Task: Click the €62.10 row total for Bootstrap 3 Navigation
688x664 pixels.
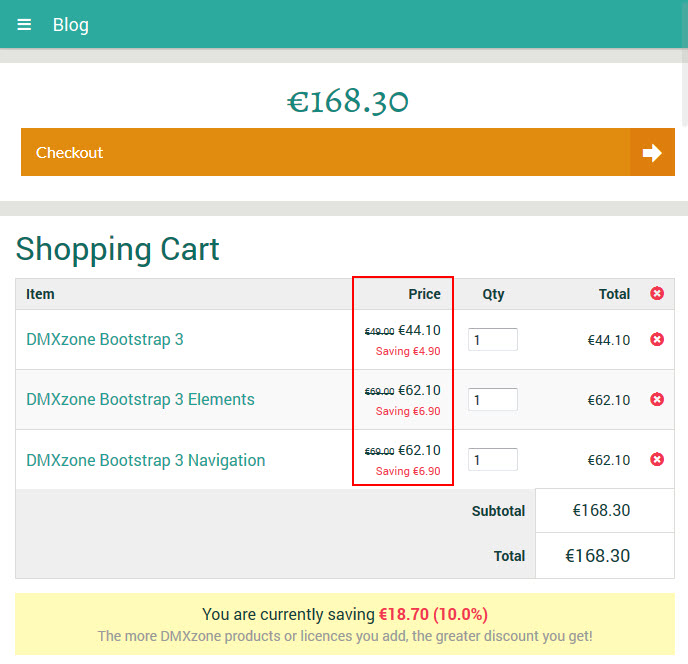Action: click(609, 460)
